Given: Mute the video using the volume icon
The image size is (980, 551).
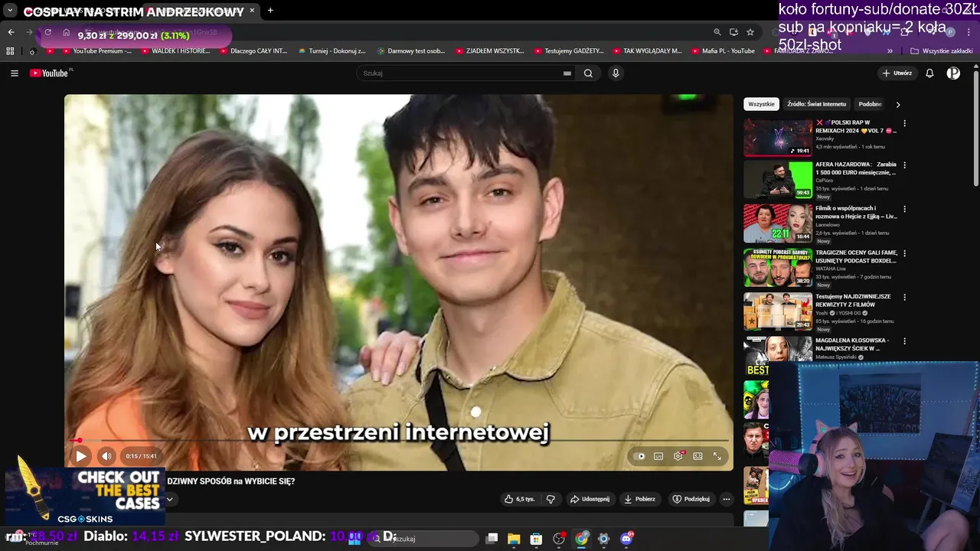Looking at the screenshot, I should tap(107, 456).
